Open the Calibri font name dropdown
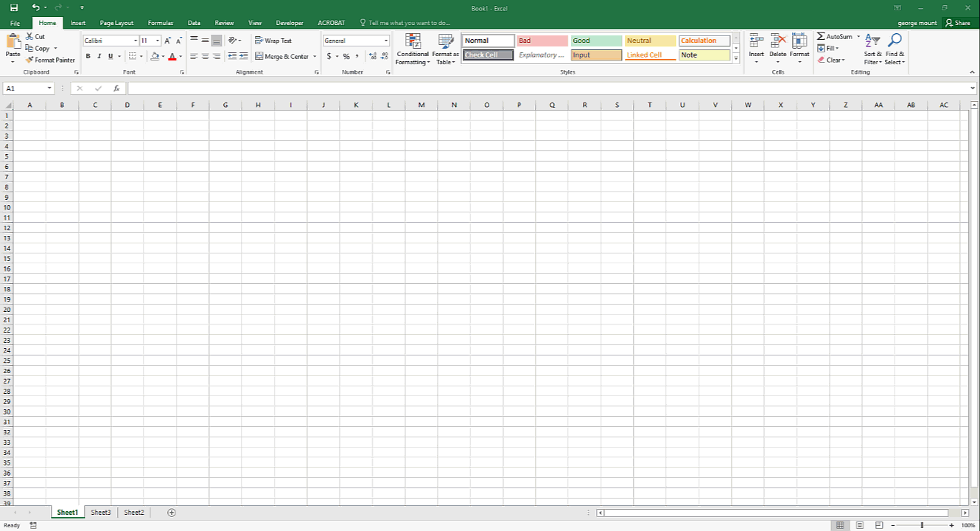The image size is (980, 531). tap(135, 41)
